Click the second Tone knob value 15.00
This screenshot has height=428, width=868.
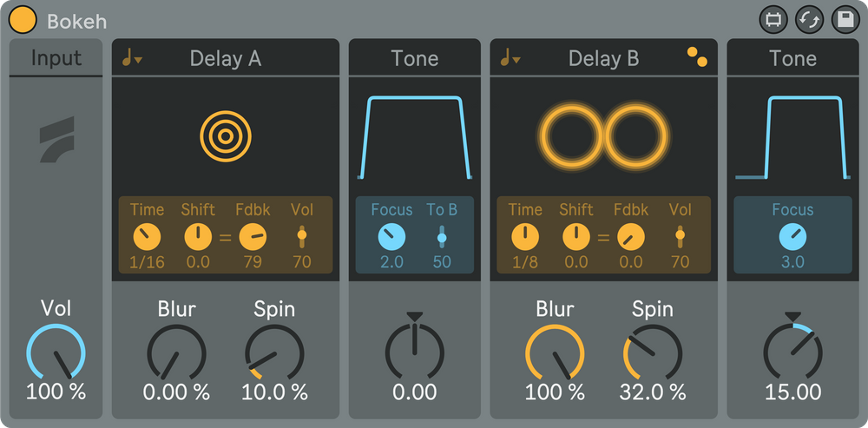point(792,392)
